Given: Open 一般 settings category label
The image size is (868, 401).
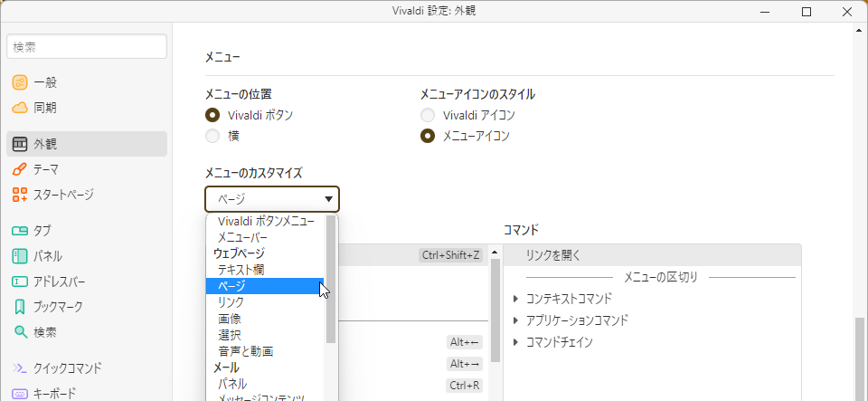Looking at the screenshot, I should pos(45,83).
